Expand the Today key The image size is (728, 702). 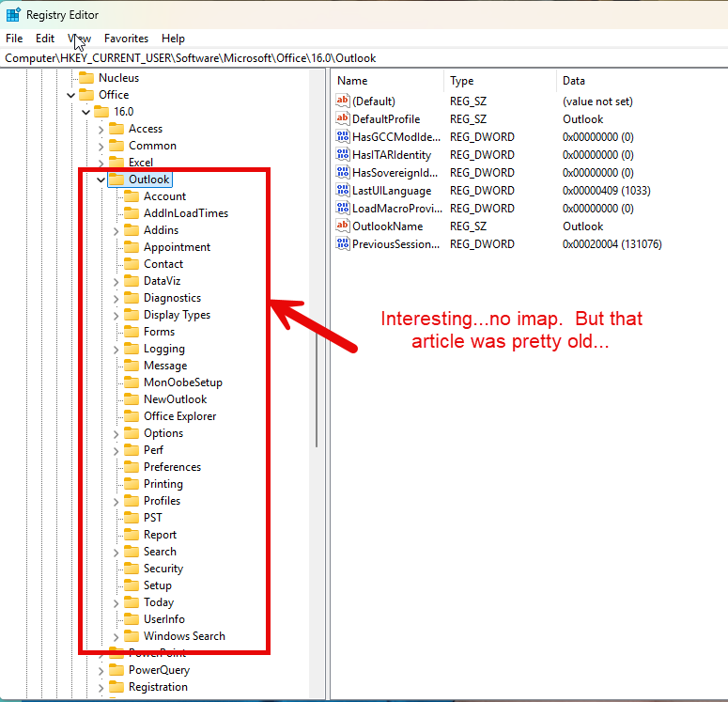[x=116, y=603]
